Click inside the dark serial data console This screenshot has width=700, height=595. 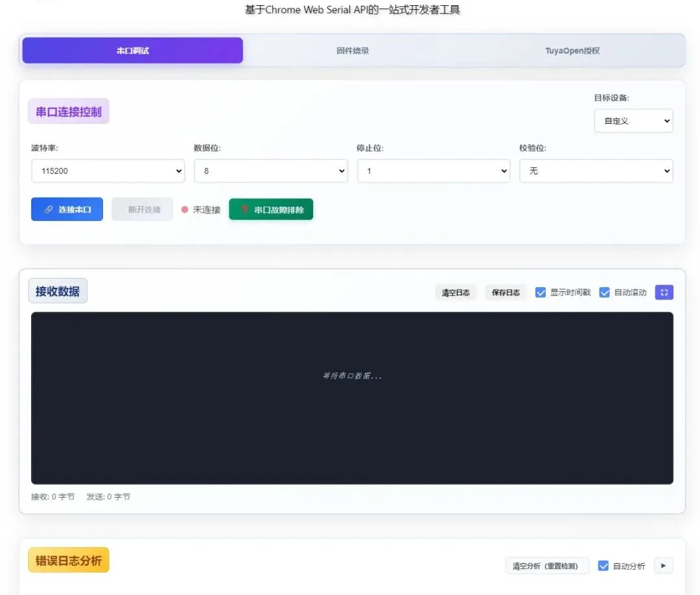tap(352, 398)
